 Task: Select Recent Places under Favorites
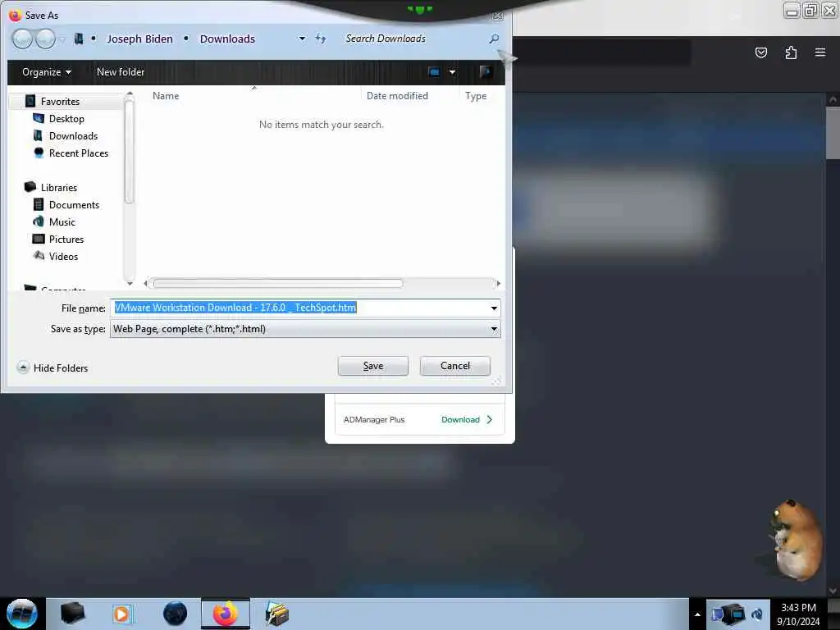pyautogui.click(x=79, y=153)
